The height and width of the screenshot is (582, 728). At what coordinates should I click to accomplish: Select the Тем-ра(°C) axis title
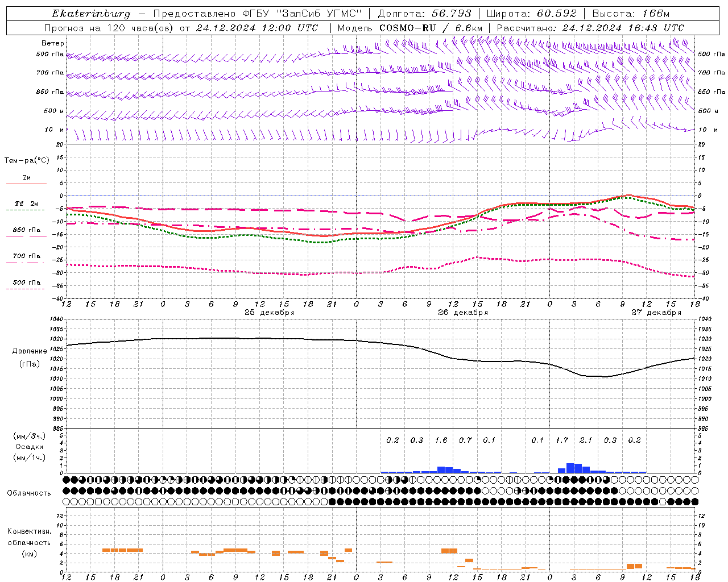(x=27, y=161)
